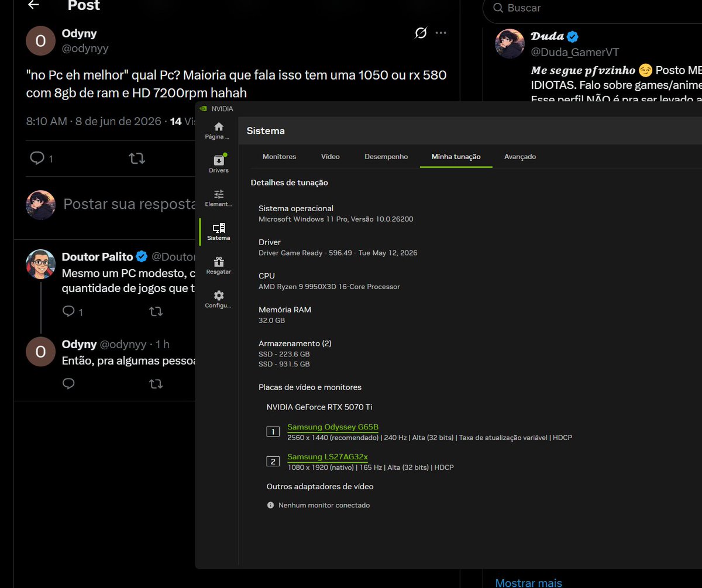Image resolution: width=702 pixels, height=588 pixels.
Task: Open NVIDIA app Página inicial home icon
Action: pos(218,130)
